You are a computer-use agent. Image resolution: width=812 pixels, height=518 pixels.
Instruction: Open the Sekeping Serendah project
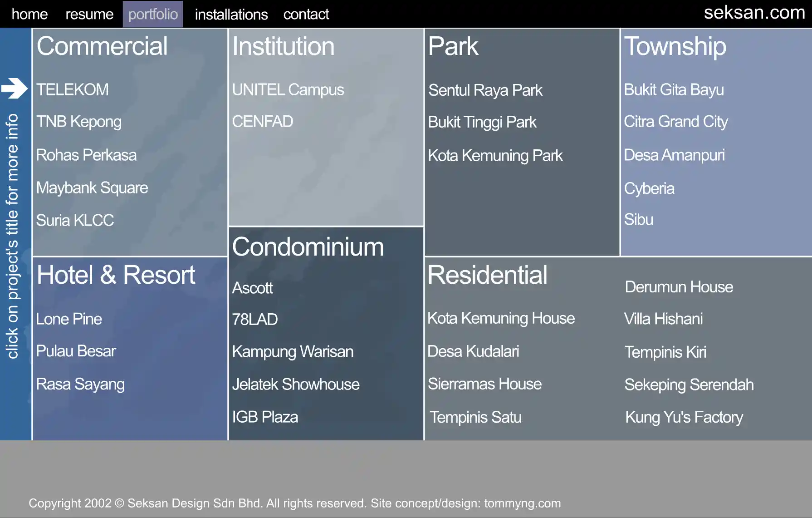[689, 385]
